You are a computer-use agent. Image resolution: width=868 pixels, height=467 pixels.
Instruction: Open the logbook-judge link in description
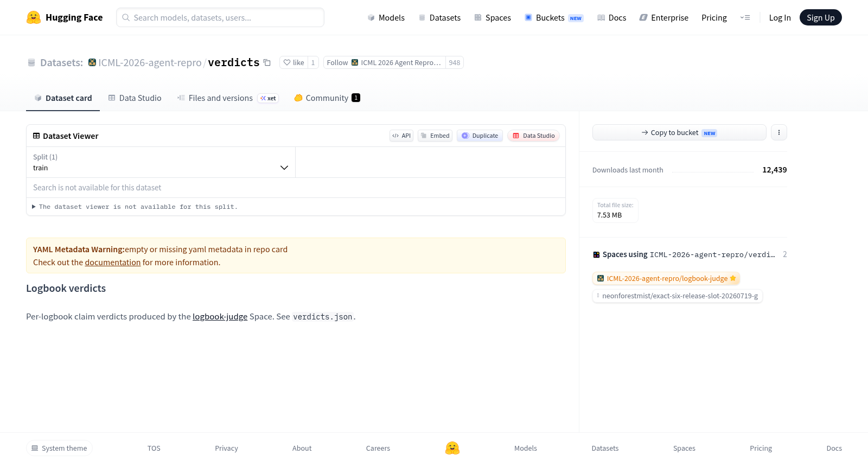220,316
